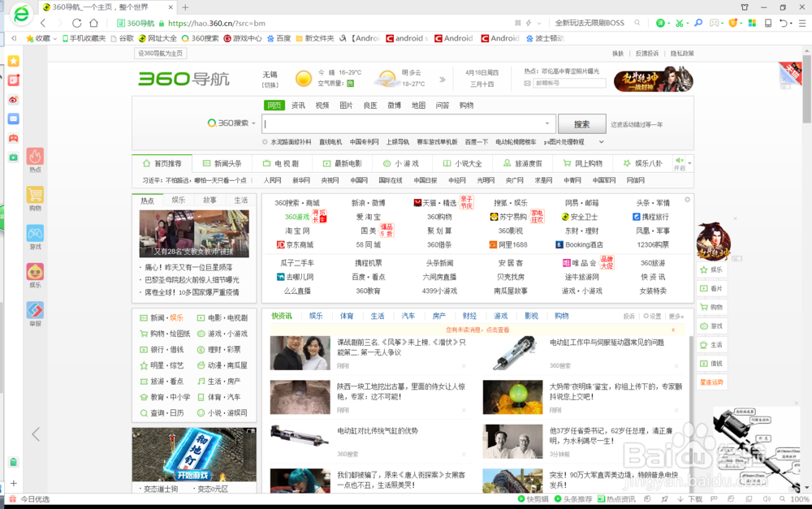Open the new tab plus button
The height and width of the screenshot is (509, 812).
pos(185,7)
